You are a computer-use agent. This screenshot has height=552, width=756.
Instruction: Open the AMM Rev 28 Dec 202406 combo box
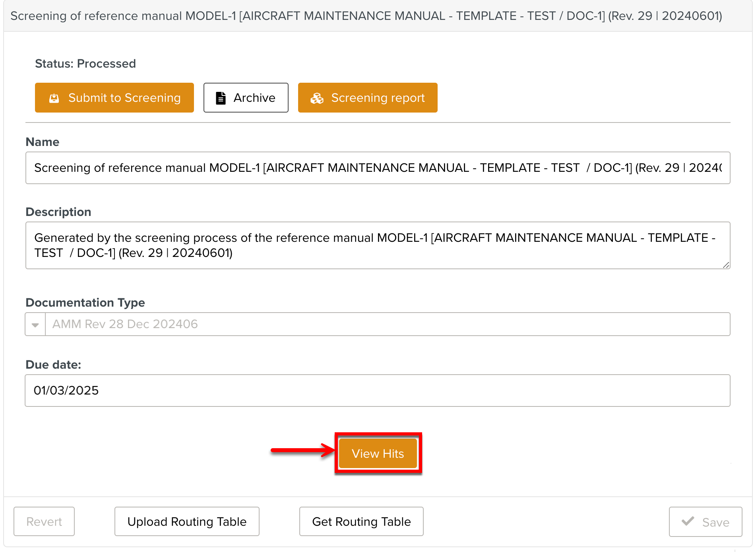[x=387, y=325]
